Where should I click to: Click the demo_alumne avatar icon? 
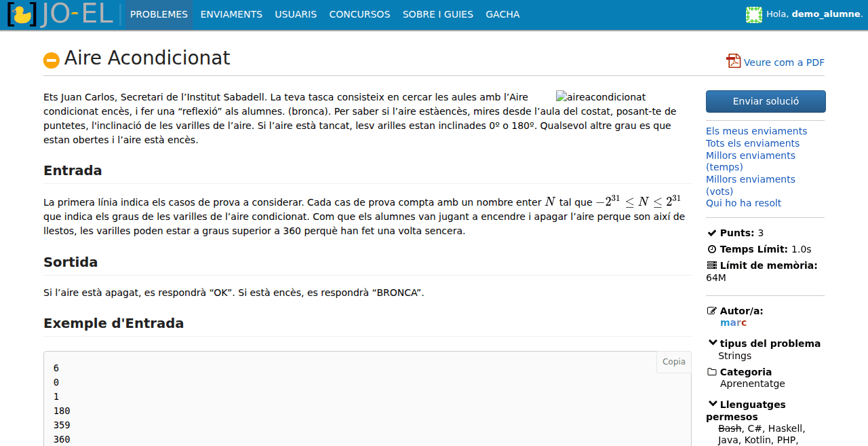click(753, 14)
